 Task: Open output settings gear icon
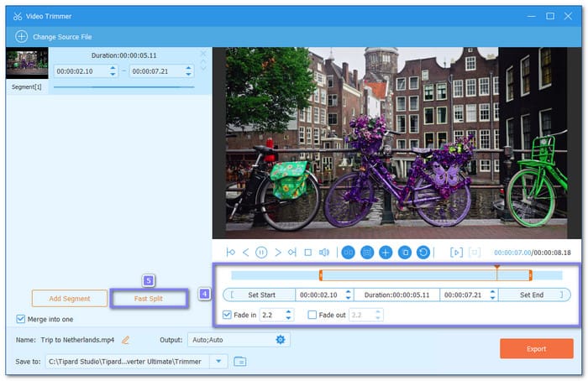[x=281, y=340]
